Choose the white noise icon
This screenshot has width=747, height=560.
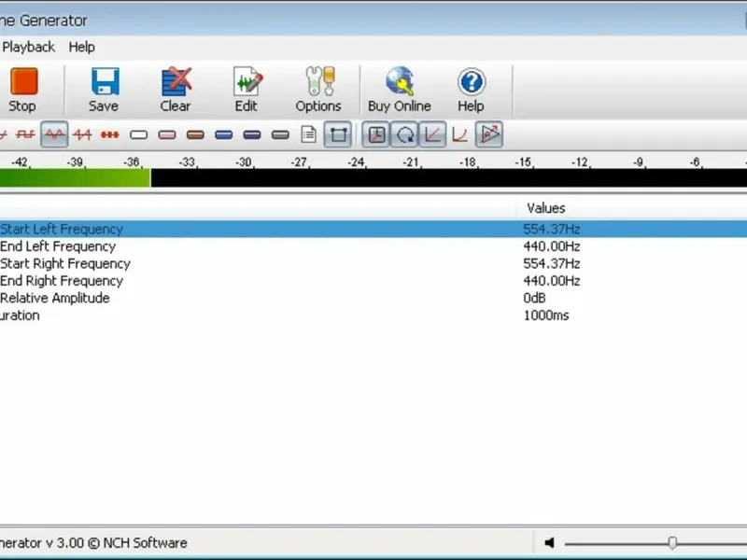coord(138,134)
